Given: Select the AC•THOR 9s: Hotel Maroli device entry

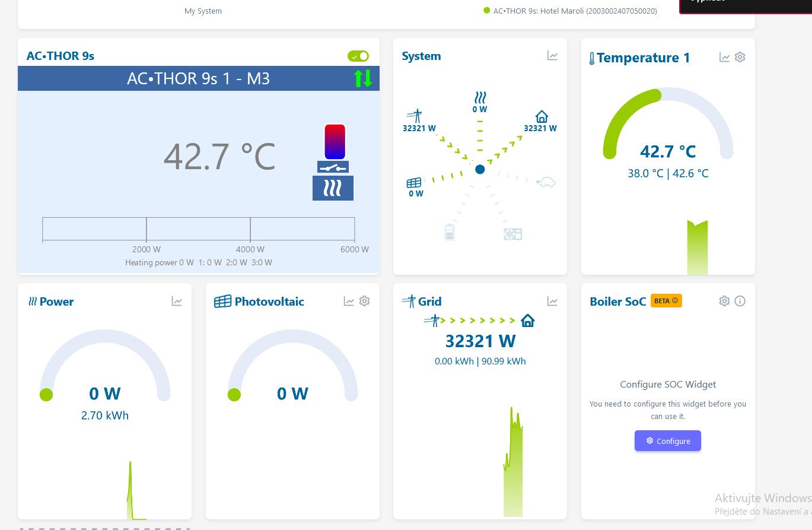Looking at the screenshot, I should (x=570, y=11).
